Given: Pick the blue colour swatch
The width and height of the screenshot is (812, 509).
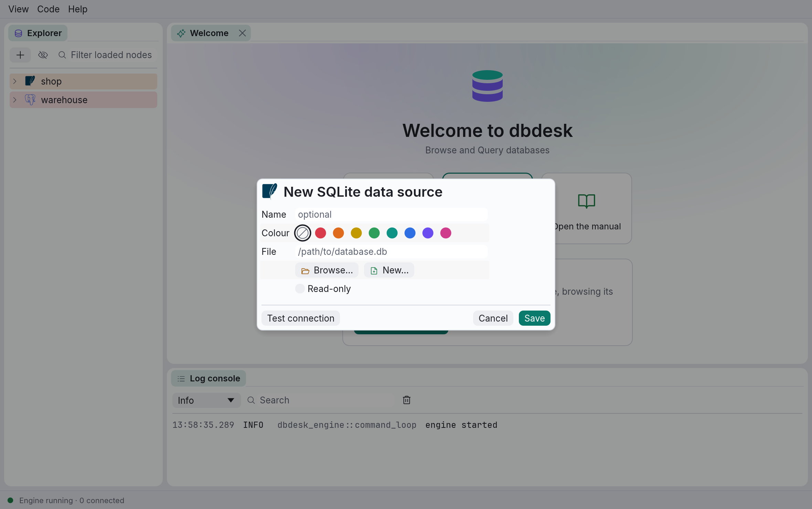Looking at the screenshot, I should 410,233.
